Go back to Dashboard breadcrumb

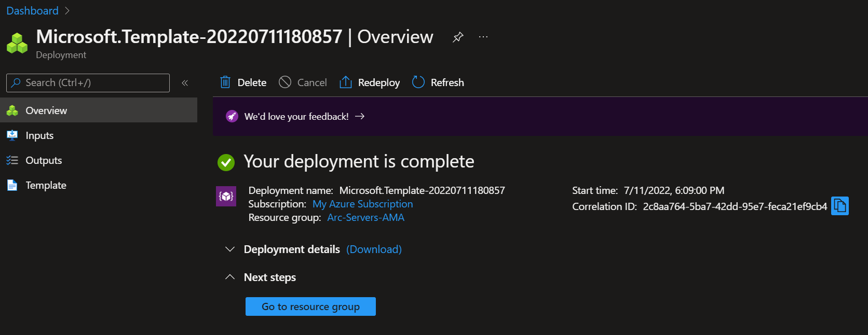coord(32,11)
